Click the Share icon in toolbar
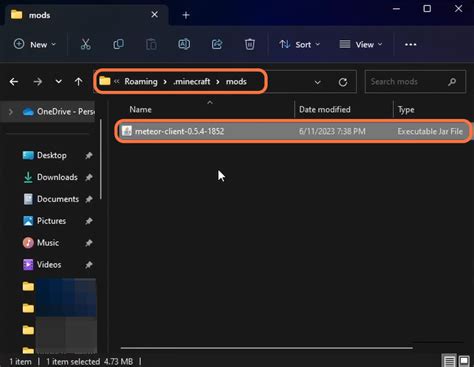474x367 pixels. coord(217,44)
